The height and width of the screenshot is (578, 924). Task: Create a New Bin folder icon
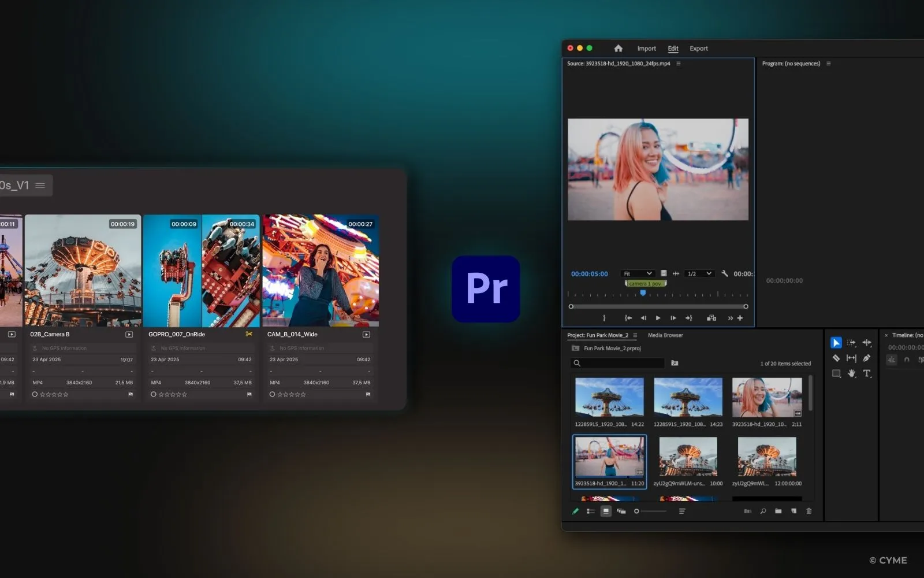778,511
